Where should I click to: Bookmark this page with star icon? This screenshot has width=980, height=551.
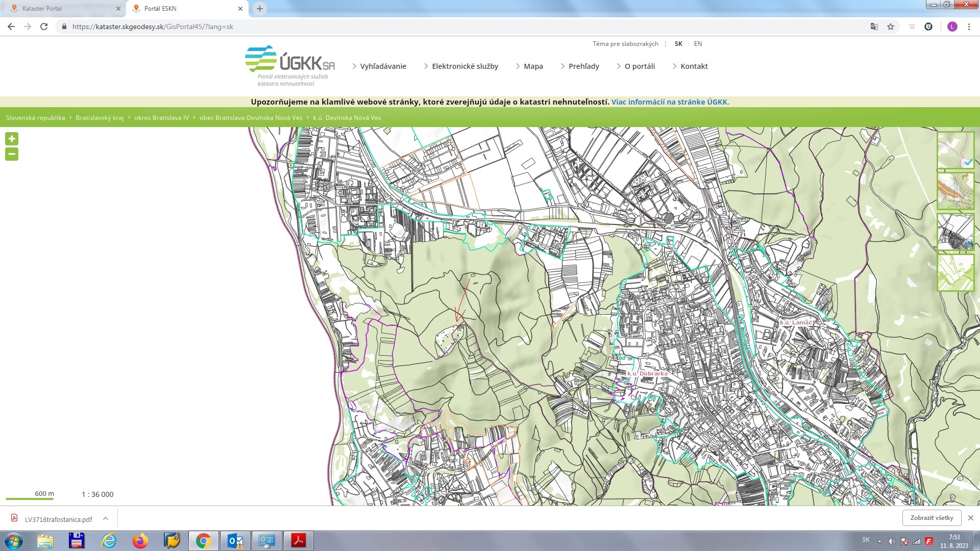pos(891,27)
